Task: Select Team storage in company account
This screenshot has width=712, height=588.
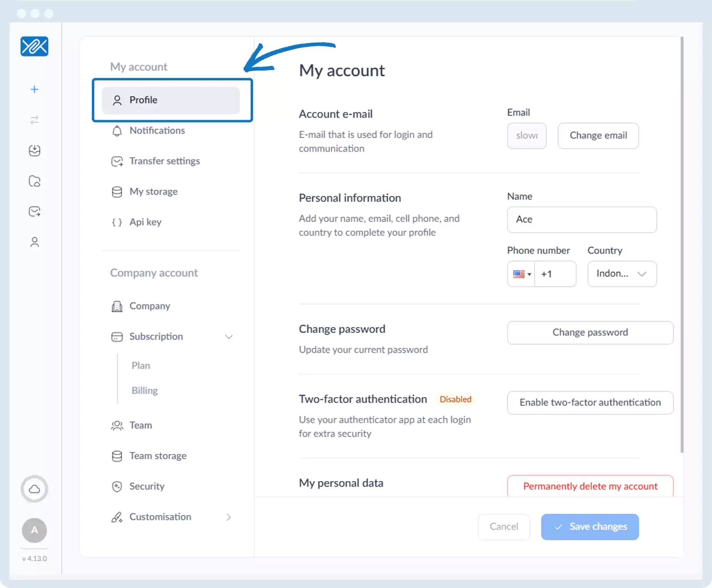Action: [x=158, y=456]
